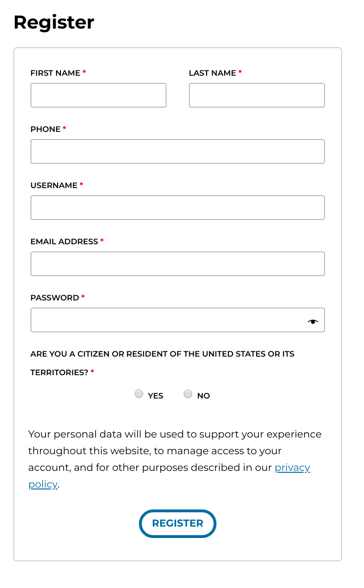
Task: Click the USERNAME label text
Action: click(54, 185)
